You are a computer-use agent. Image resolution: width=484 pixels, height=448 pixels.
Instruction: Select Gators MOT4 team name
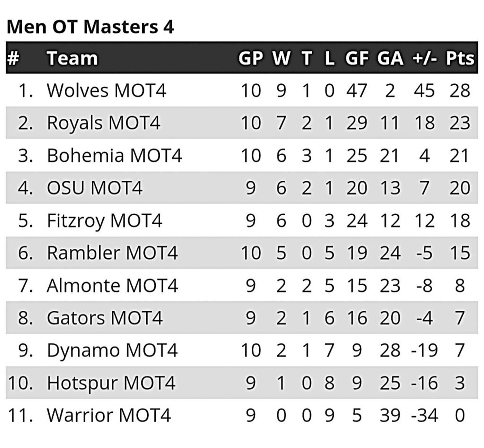point(104,317)
